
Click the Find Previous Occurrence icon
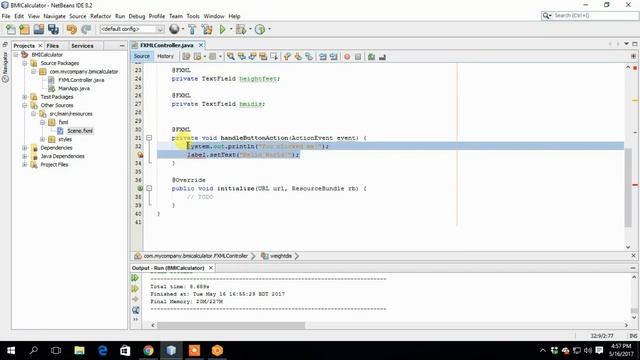242,57
